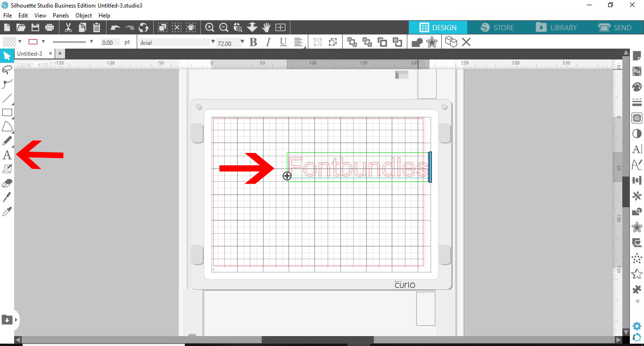
Task: Activate the Eyedropper tool
Action: click(7, 211)
